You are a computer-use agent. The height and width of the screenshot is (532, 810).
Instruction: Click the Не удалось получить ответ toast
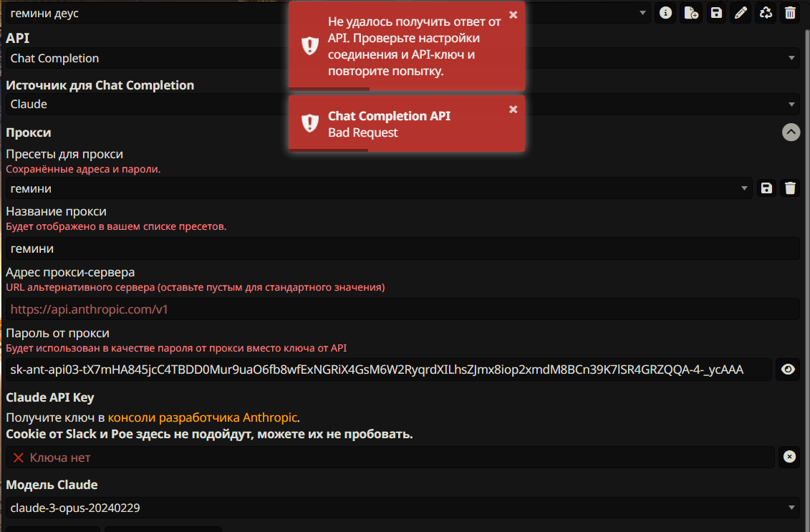[x=407, y=46]
